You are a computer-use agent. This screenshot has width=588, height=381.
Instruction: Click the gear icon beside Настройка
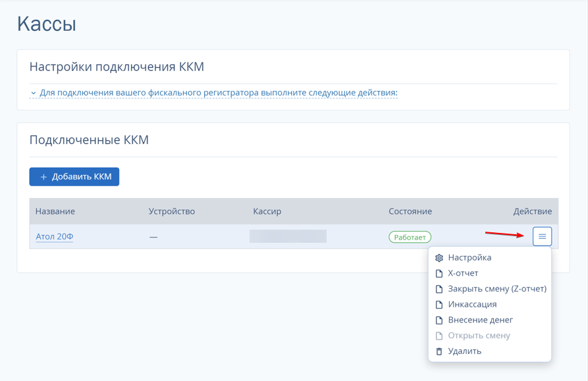click(439, 258)
